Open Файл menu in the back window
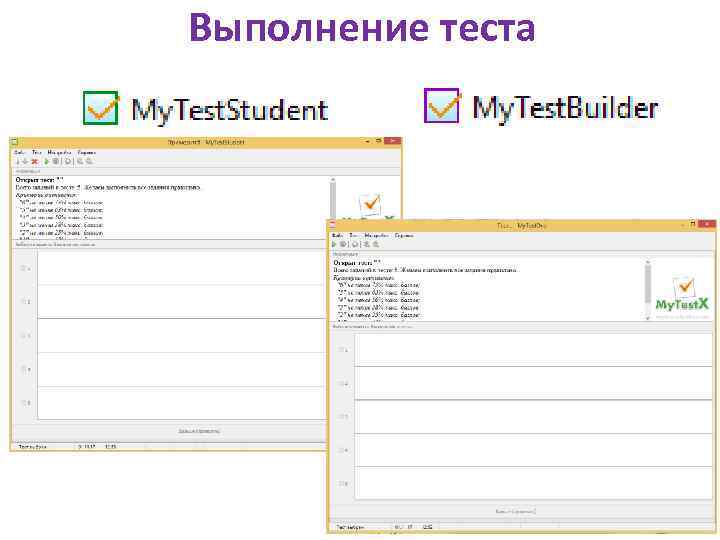 coord(20,152)
